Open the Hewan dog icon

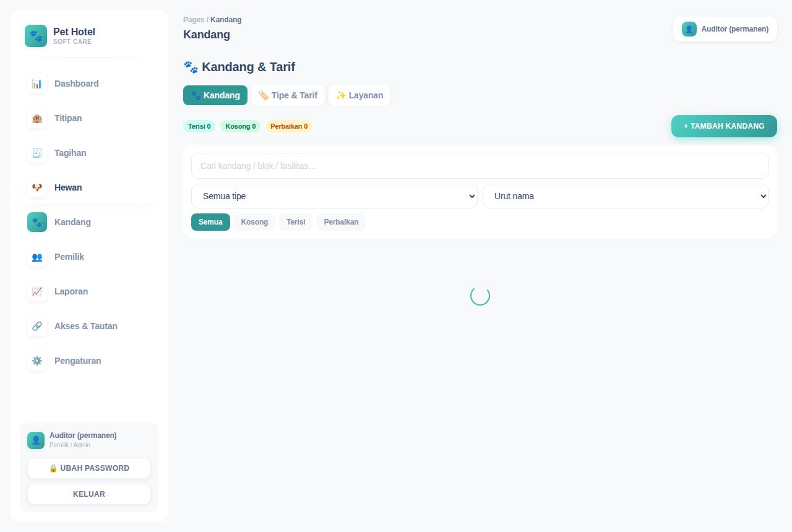(37, 187)
